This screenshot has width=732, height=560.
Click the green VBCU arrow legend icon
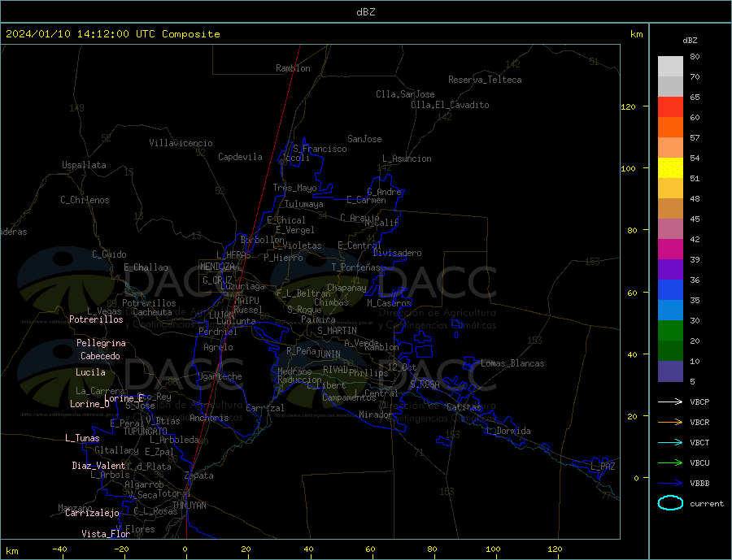point(670,463)
